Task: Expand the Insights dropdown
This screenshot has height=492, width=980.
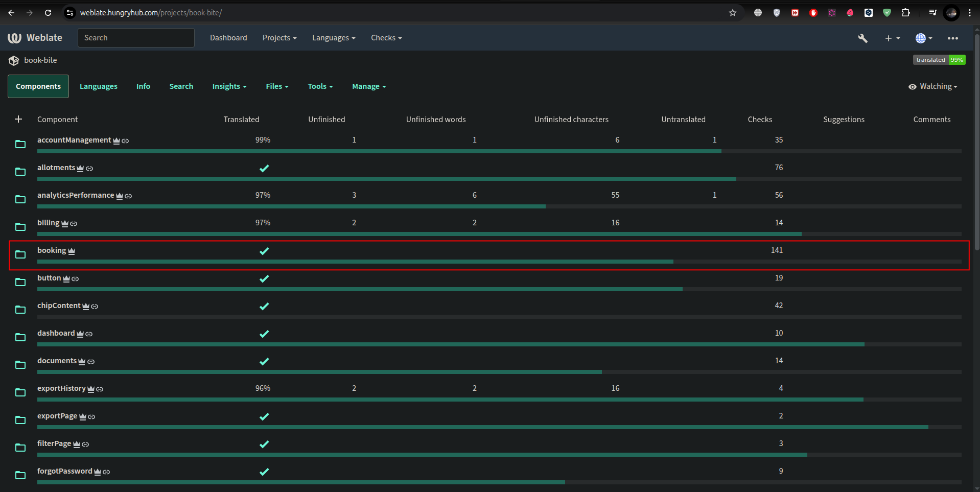Action: tap(229, 86)
